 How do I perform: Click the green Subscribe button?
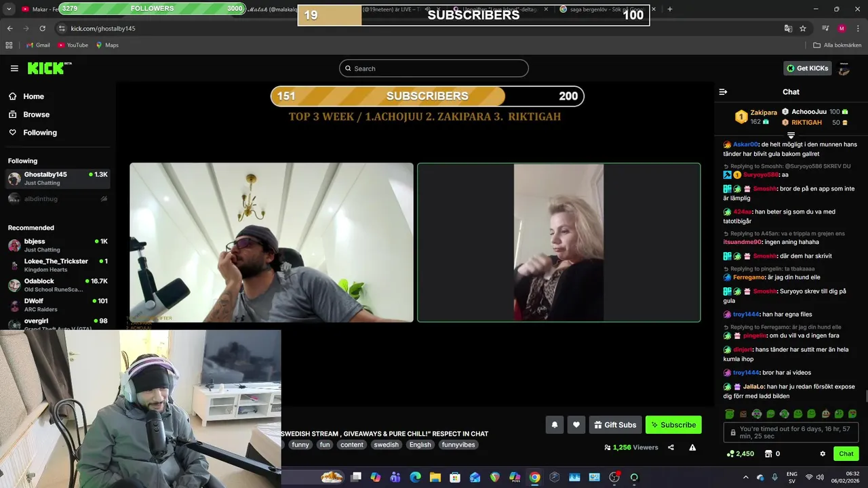(673, 425)
